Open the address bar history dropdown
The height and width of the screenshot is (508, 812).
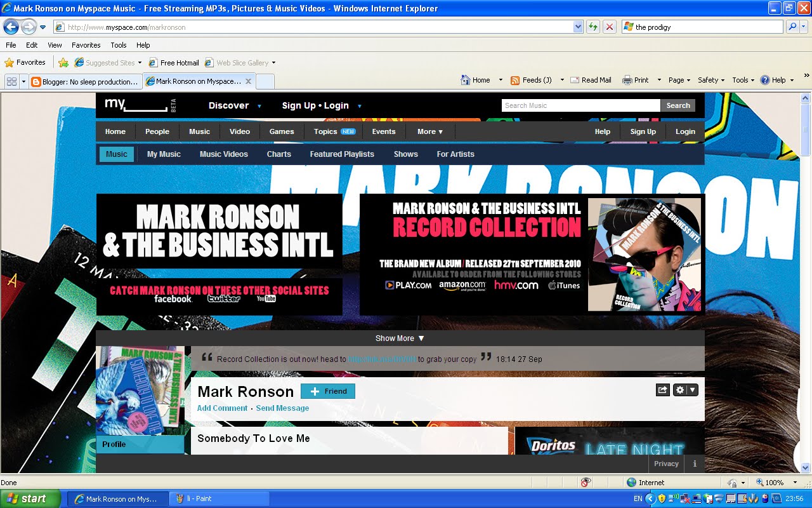click(578, 27)
